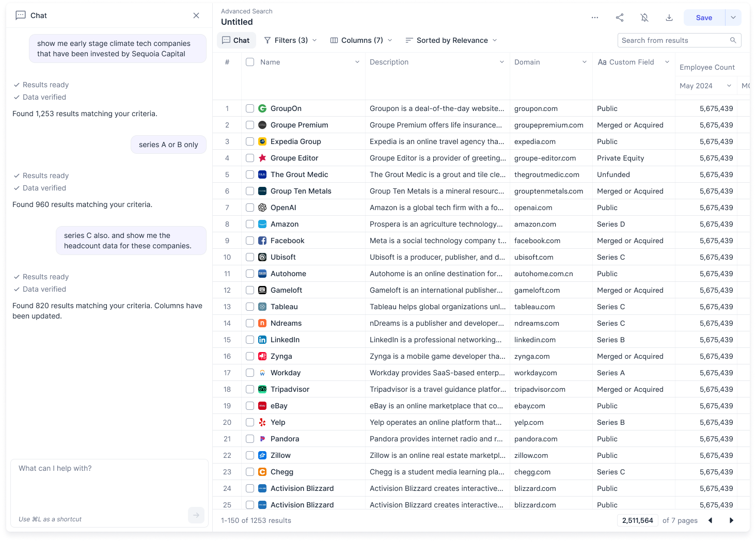756x542 pixels.
Task: Click the Yelp company logo
Action: pyautogui.click(x=262, y=422)
